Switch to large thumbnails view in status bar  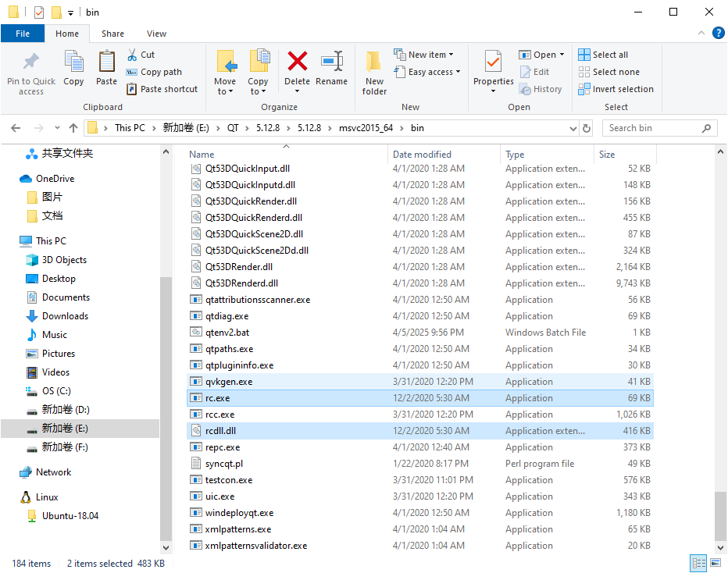click(x=715, y=563)
